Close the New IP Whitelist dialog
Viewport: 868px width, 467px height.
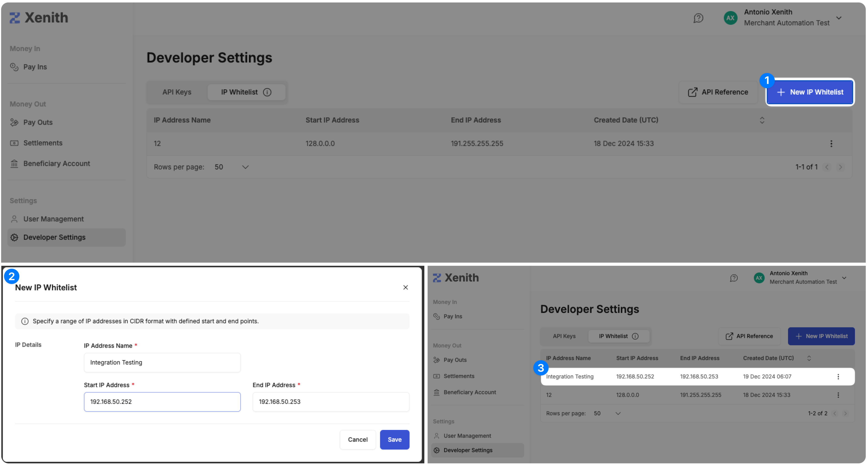pyautogui.click(x=405, y=287)
